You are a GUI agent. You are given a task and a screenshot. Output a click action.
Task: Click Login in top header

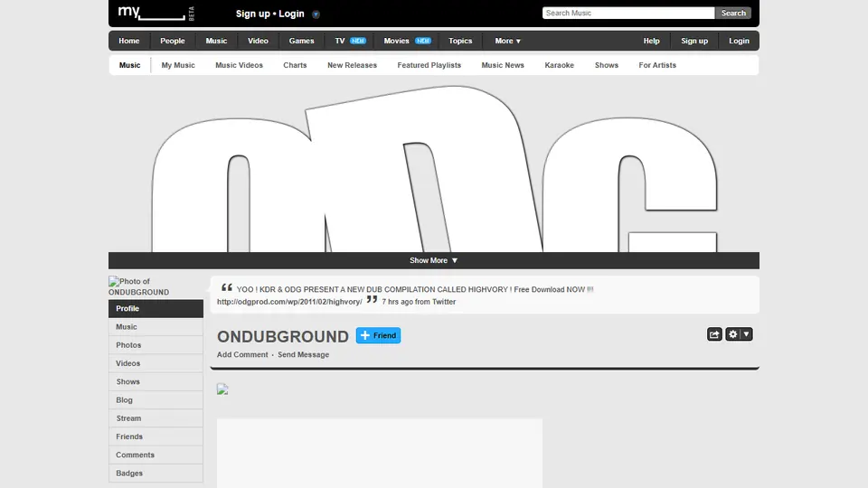291,14
